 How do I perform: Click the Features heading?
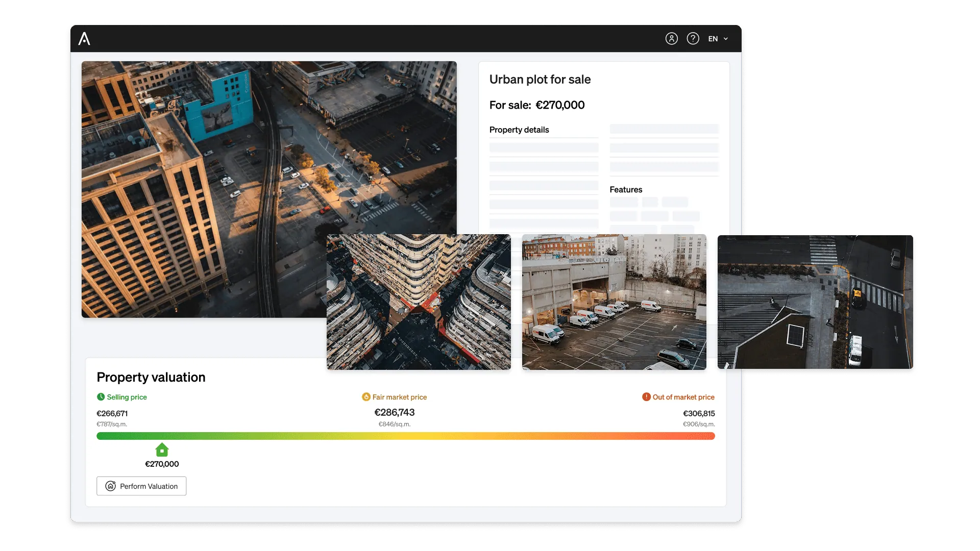tap(626, 190)
